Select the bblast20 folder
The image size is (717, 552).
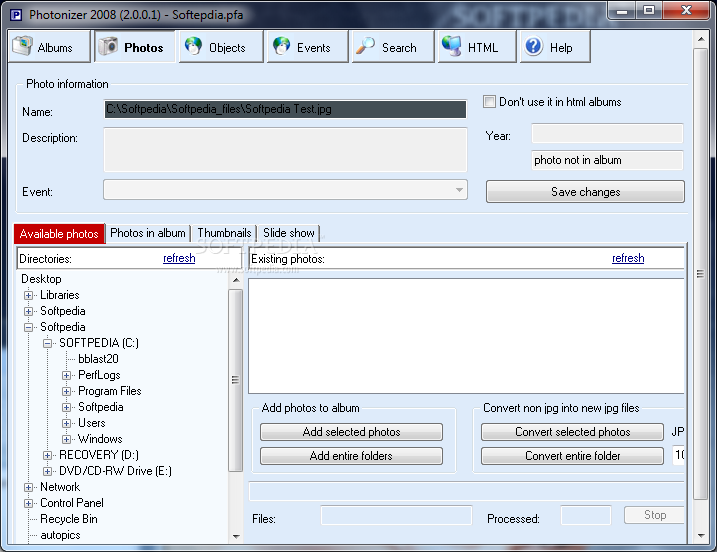tap(98, 359)
